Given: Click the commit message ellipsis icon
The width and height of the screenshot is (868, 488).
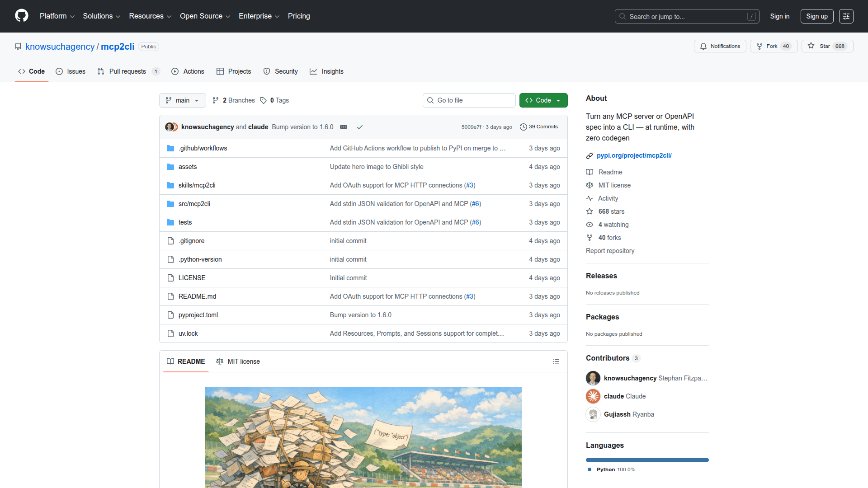Looking at the screenshot, I should (x=344, y=127).
